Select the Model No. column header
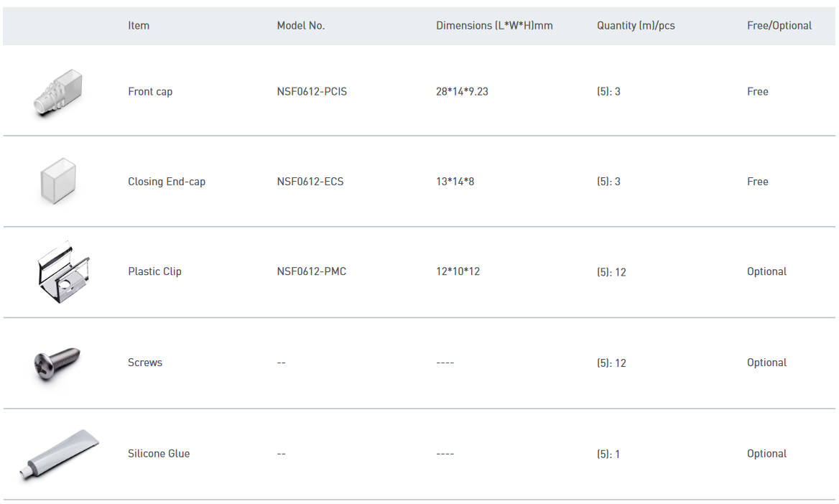Screen dimensions: 839x504 tap(300, 26)
